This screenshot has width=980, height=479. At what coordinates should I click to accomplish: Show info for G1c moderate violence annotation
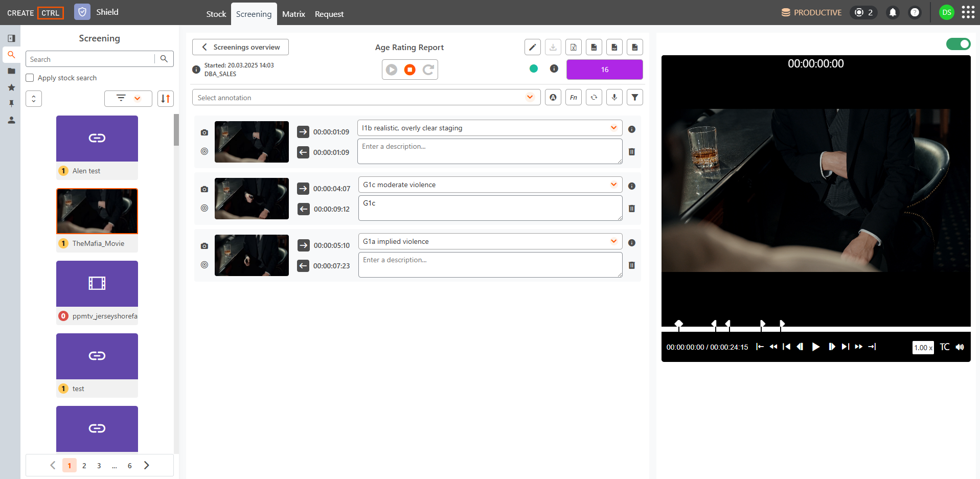click(632, 186)
